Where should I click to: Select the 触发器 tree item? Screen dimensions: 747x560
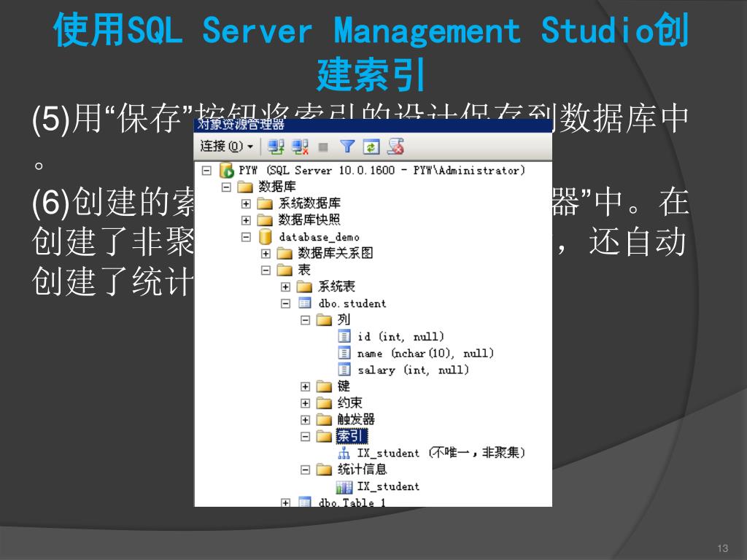[x=356, y=419]
